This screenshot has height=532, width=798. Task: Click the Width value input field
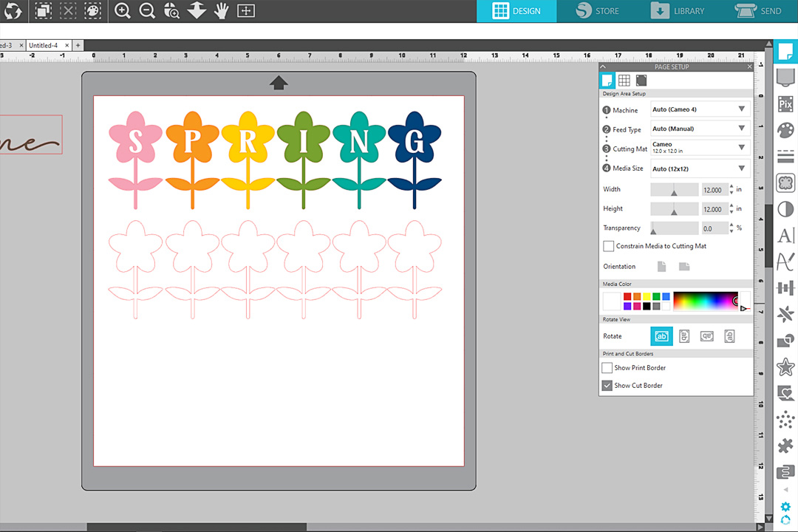coord(712,190)
